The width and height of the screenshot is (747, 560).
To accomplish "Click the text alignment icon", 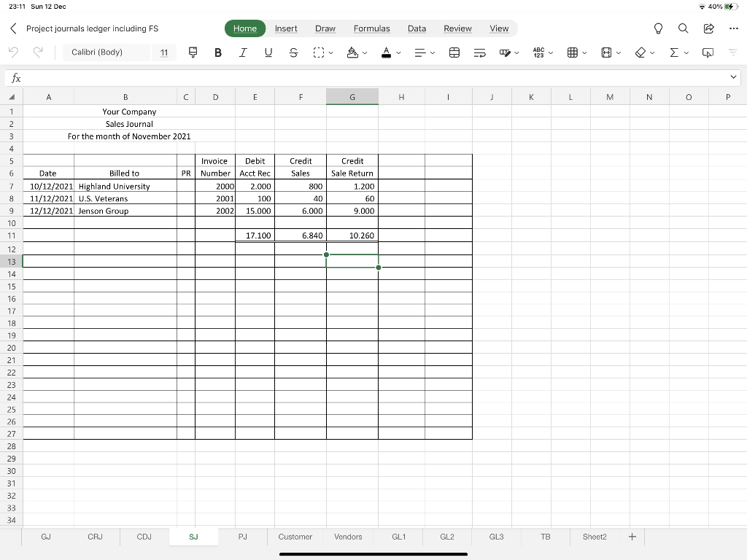I will pos(419,52).
